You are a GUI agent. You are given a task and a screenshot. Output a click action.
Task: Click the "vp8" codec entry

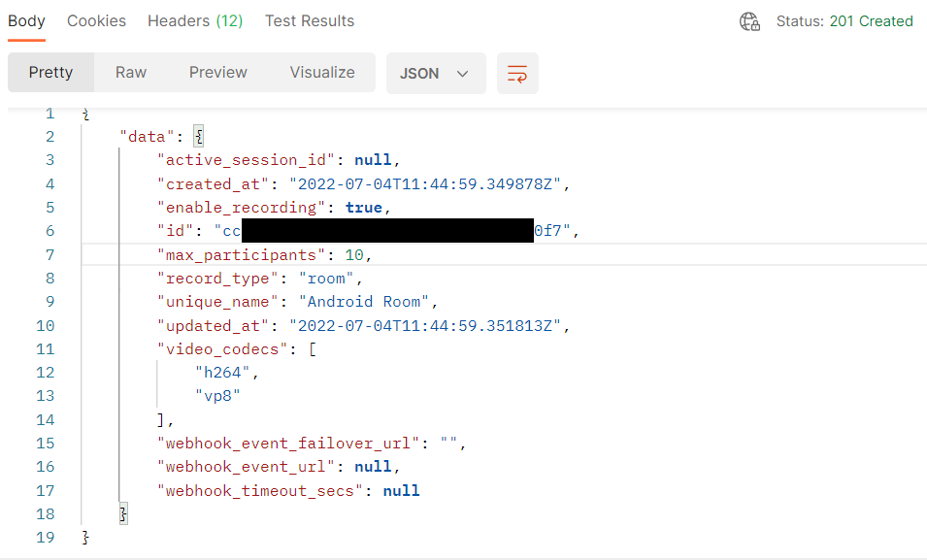217,396
